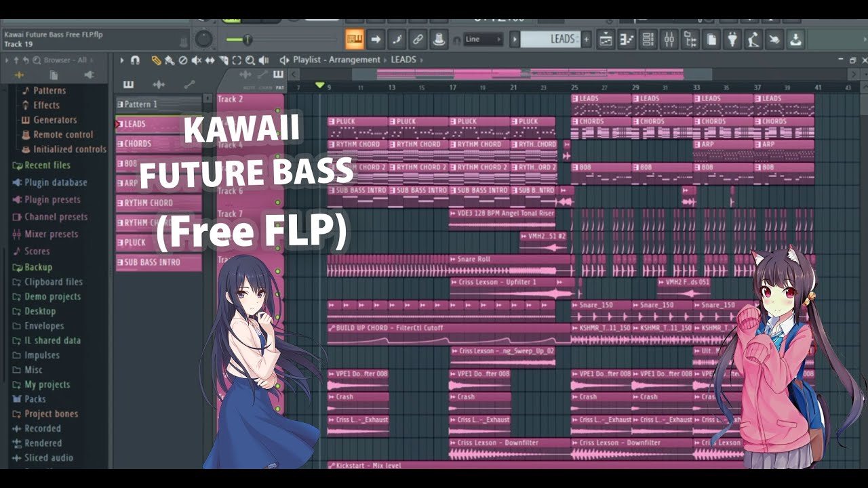This screenshot has width=868, height=488.
Task: Open the Playlist view button
Action: [x=606, y=39]
